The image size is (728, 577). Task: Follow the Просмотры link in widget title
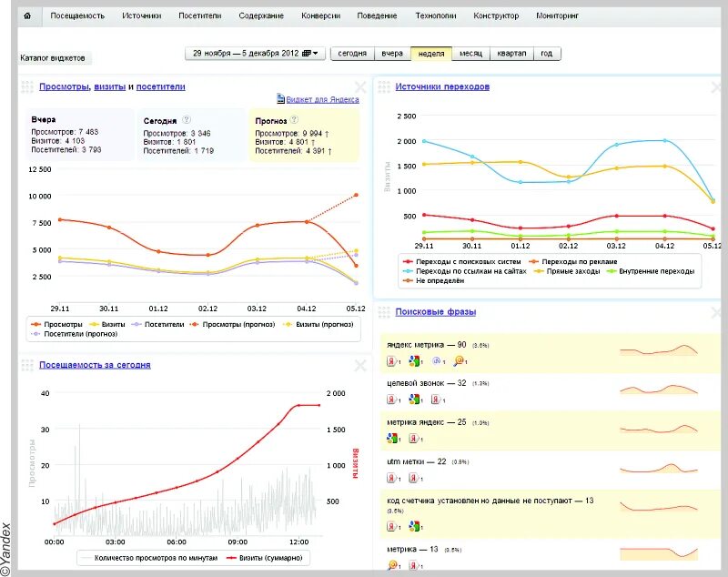coord(64,86)
